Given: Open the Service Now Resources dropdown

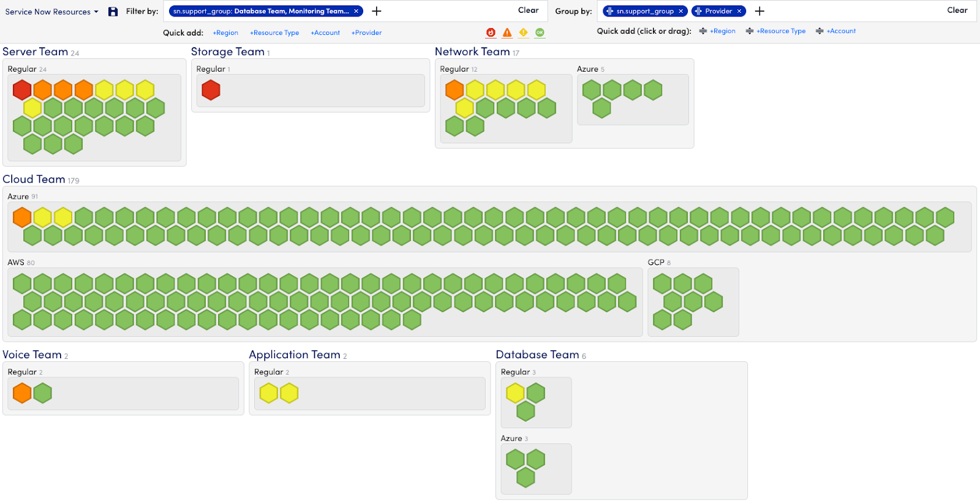Looking at the screenshot, I should [51, 12].
